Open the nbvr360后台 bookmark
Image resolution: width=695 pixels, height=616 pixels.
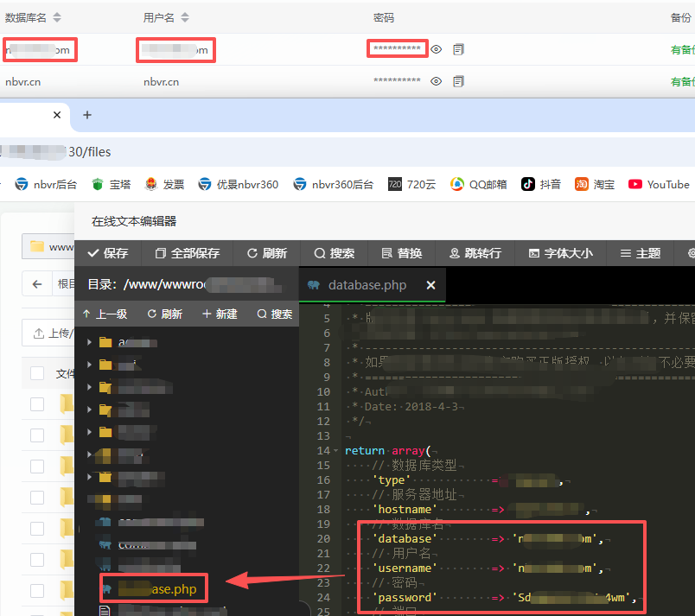click(334, 184)
